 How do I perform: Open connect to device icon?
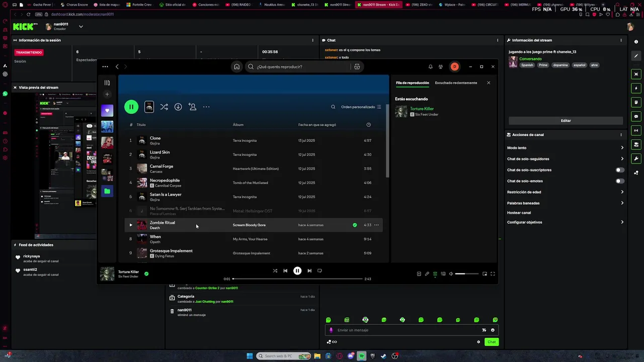click(x=443, y=274)
